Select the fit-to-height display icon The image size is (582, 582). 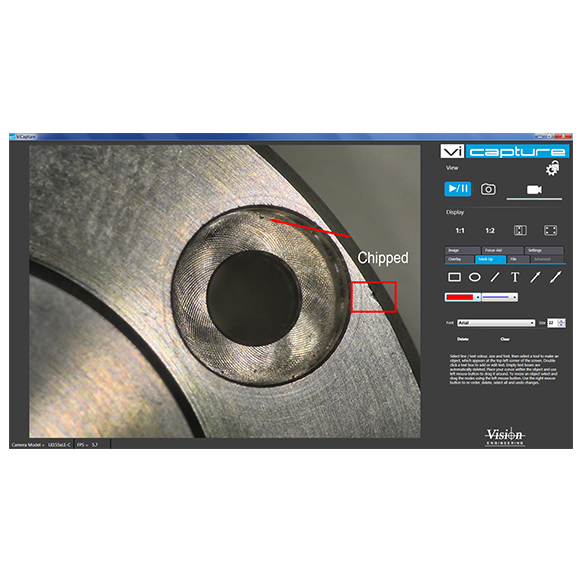click(x=520, y=230)
